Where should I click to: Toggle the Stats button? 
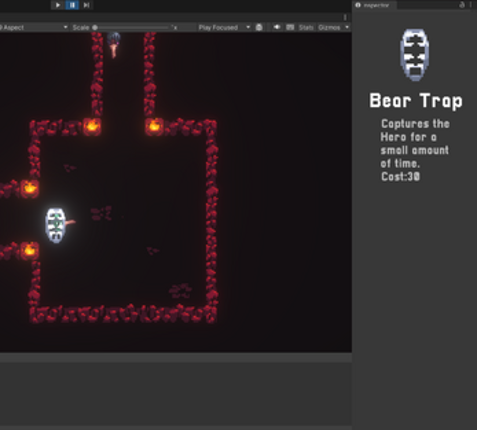click(x=306, y=27)
